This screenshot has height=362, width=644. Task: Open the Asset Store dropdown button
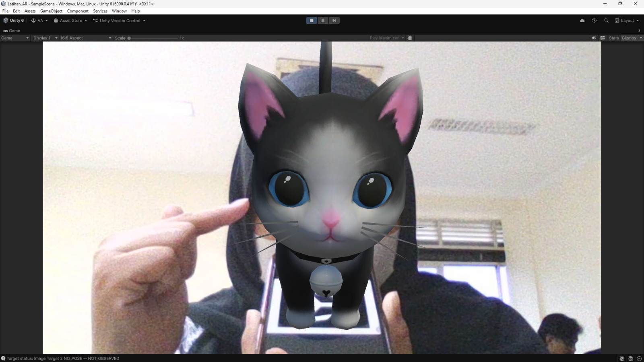71,21
